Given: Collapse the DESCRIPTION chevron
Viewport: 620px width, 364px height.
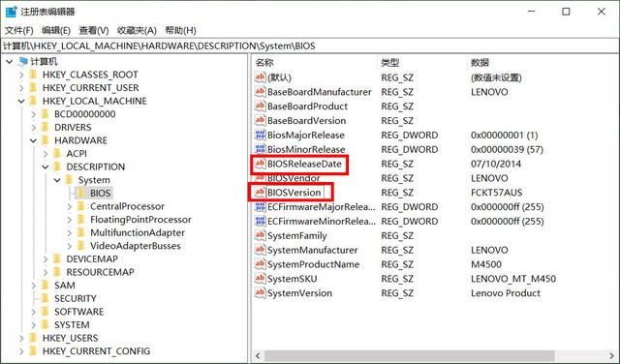Looking at the screenshot, I should pyautogui.click(x=46, y=167).
